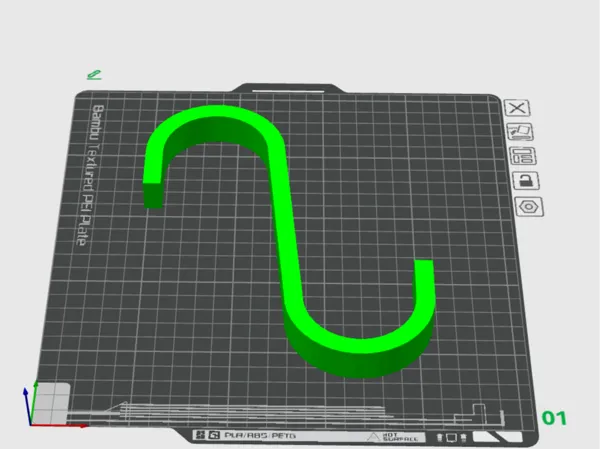Image resolution: width=600 pixels, height=449 pixels.
Task: Toggle the plate lock icon
Action: 526,181
